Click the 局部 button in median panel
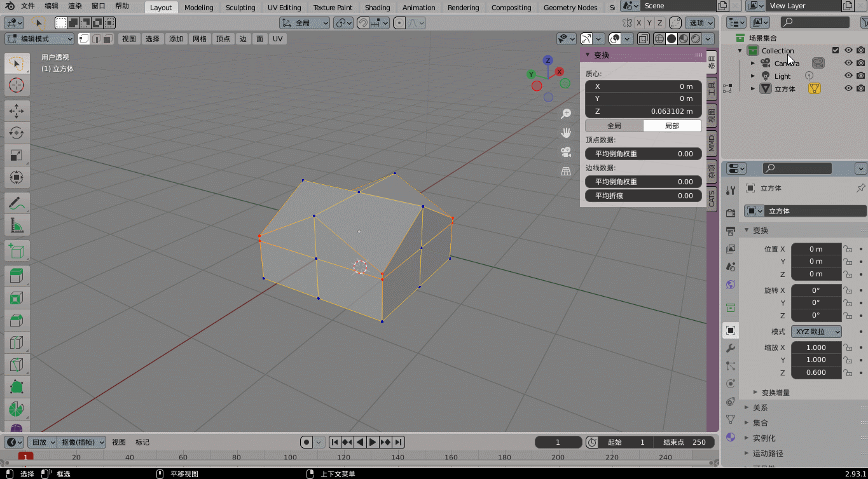The width and height of the screenshot is (868, 479). (x=672, y=126)
